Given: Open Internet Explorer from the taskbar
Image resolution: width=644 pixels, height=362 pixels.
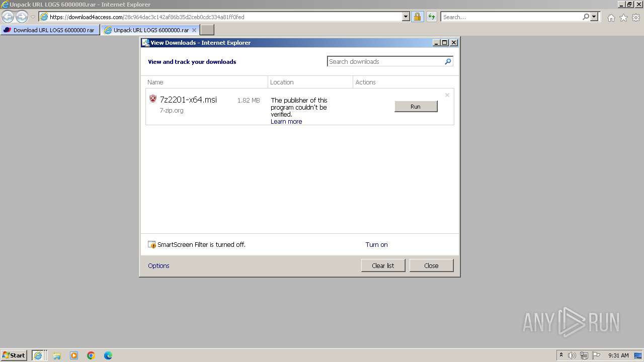Looking at the screenshot, I should tap(39, 355).
